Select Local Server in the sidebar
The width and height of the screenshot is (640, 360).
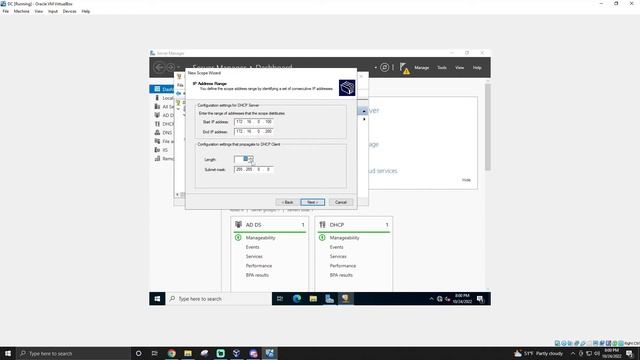point(163,98)
